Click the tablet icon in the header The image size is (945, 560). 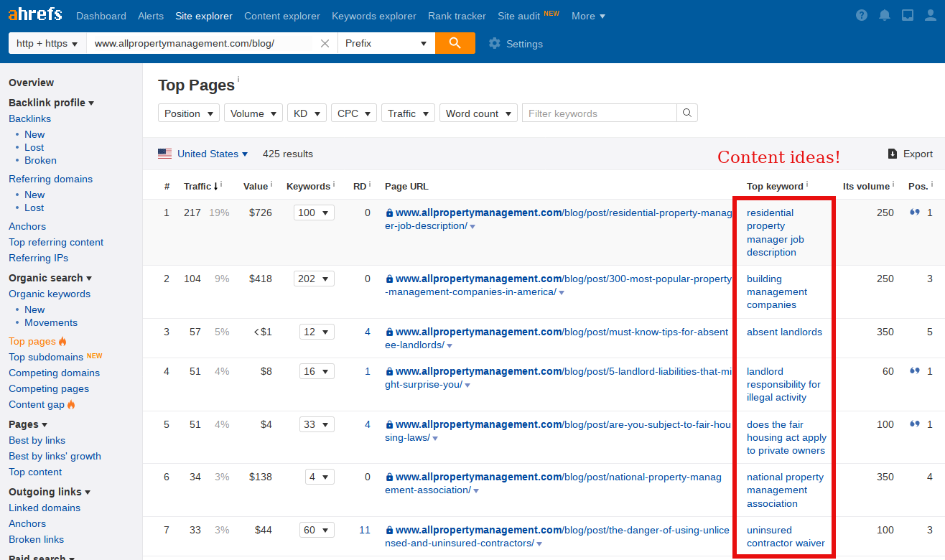(908, 16)
